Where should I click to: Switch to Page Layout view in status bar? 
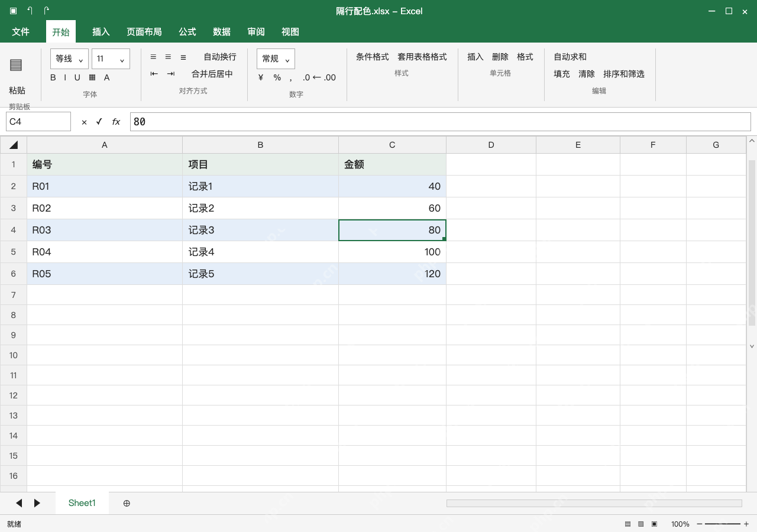(x=640, y=524)
